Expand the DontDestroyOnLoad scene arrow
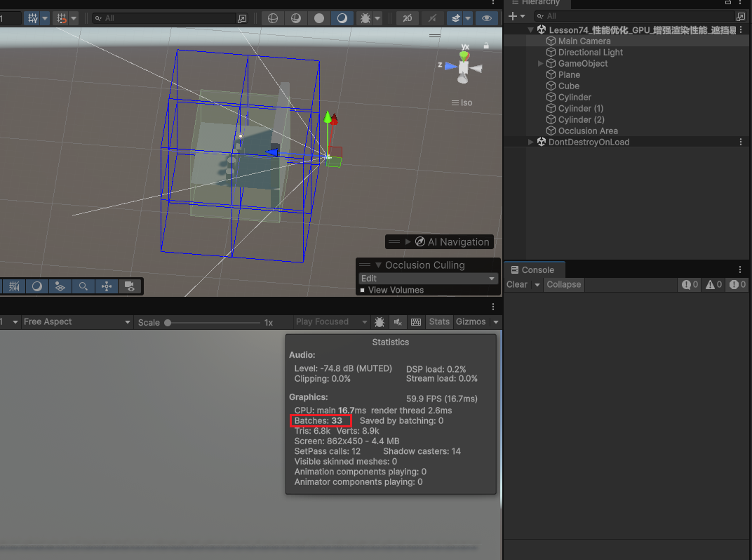 [531, 142]
